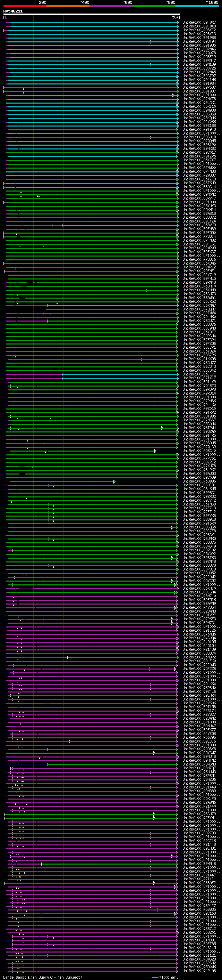Click the =100char. scale legend
The height and width of the screenshot is (980, 222).
[x=165, y=977]
